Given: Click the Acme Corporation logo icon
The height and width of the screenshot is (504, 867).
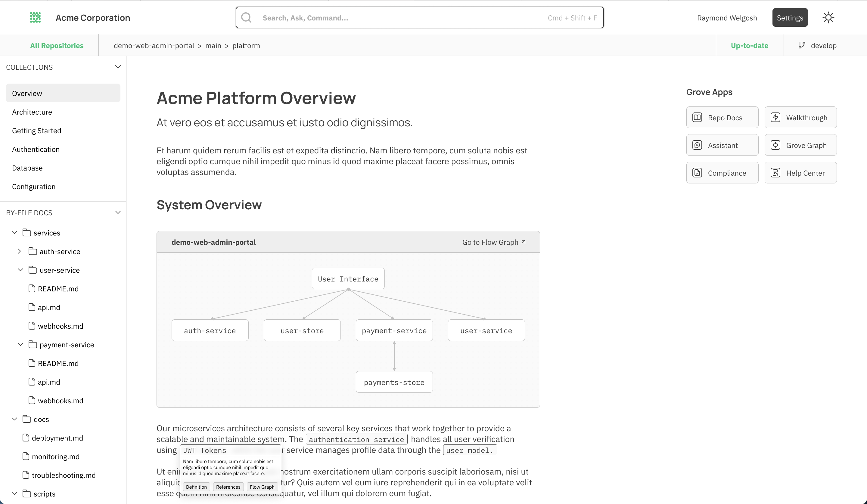Looking at the screenshot, I should [35, 17].
